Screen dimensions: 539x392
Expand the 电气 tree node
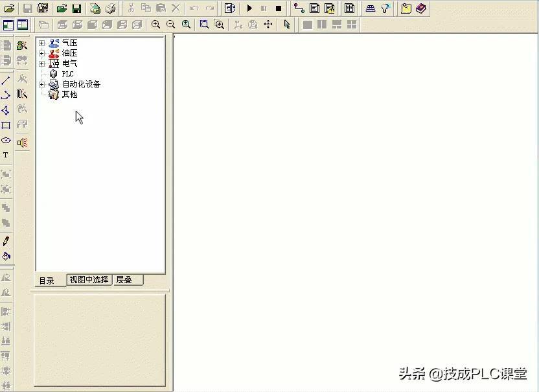pos(42,63)
